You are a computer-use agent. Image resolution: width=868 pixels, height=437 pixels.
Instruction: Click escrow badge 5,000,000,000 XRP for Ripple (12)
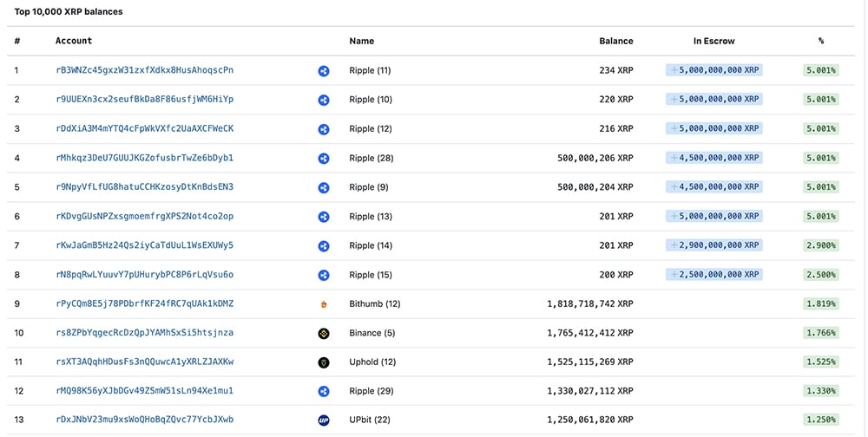[714, 128]
